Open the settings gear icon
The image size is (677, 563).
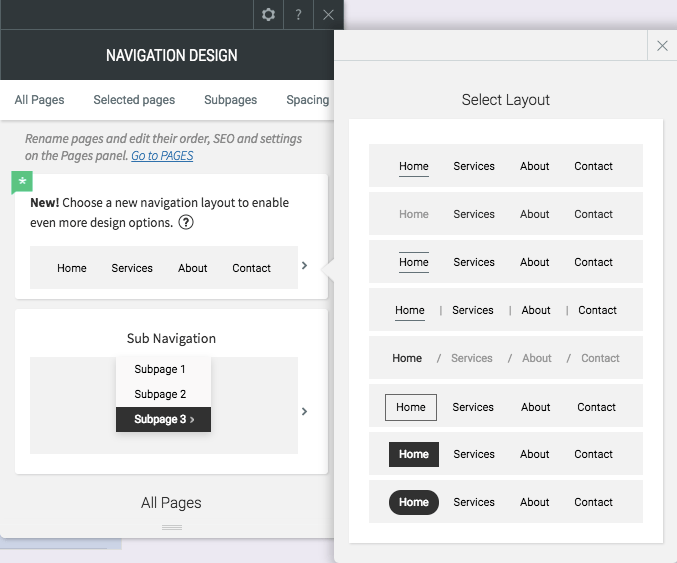pos(268,15)
